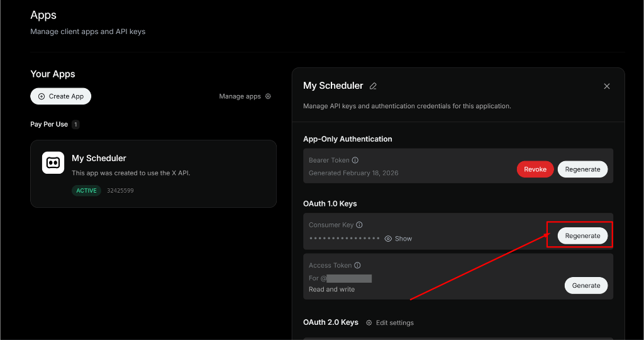Screen dimensions: 644x340
Task: Revoke the Bearer Token
Action: (x=535, y=169)
